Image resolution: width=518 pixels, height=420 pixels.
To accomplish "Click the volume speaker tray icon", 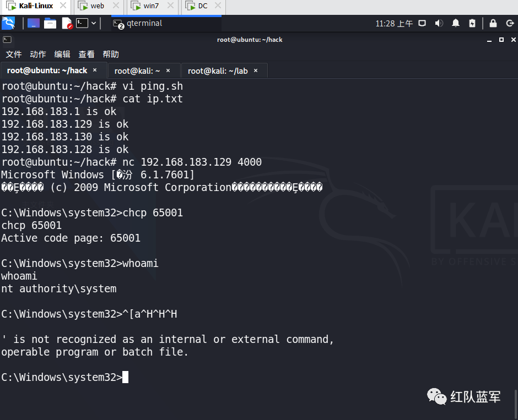I will (x=439, y=24).
